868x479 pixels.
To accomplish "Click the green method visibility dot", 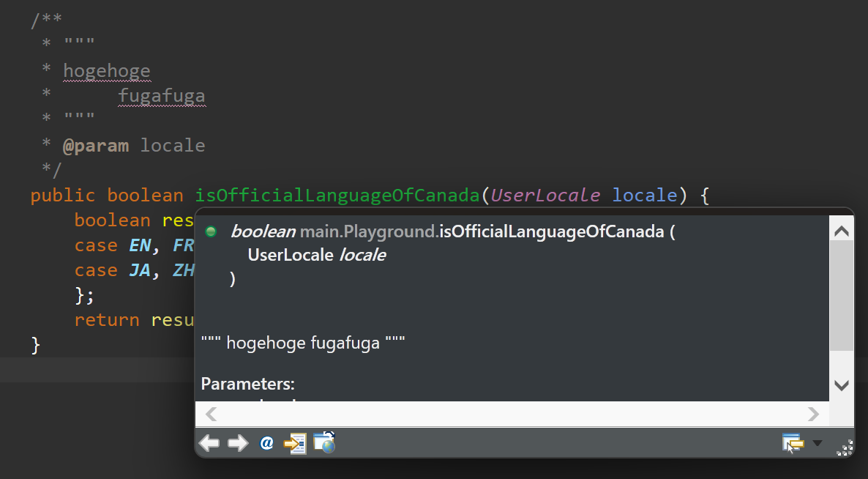I will (x=212, y=231).
